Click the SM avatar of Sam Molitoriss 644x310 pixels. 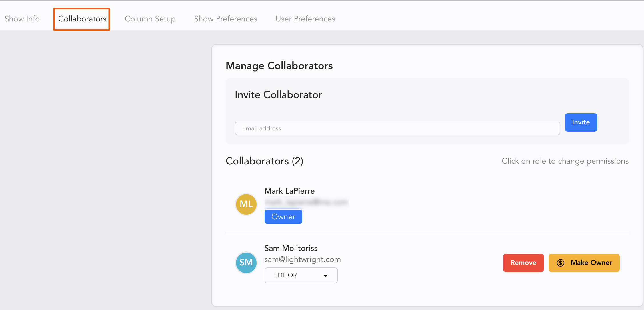pos(246,263)
